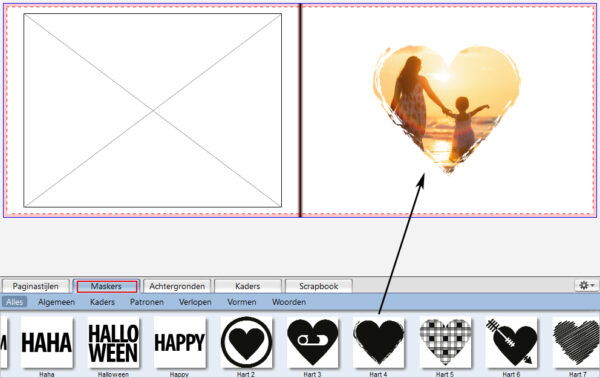600x378 pixels.
Task: Switch to the Paginastijlen tab
Action: pos(36,286)
